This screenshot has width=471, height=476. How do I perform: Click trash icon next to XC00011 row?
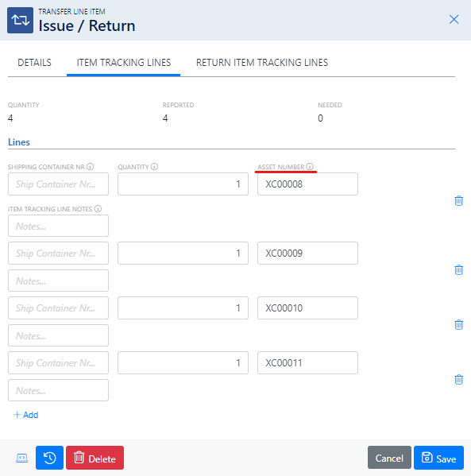click(458, 380)
